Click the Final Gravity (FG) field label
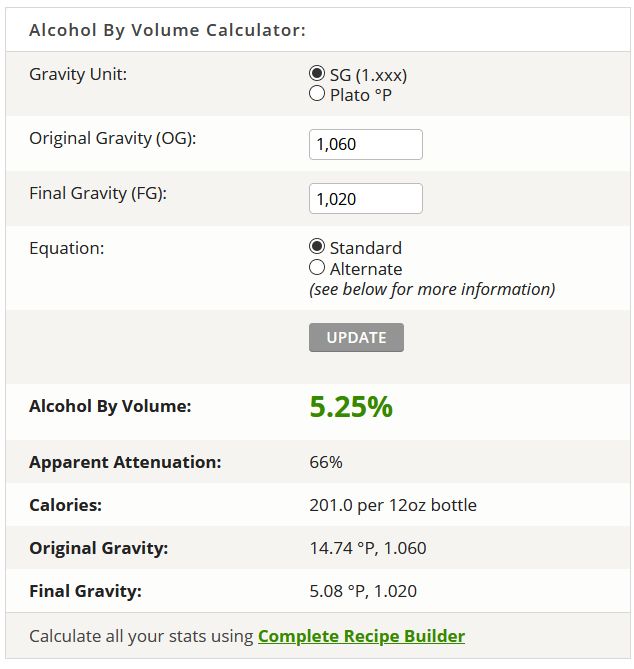Image resolution: width=634 pixels, height=669 pixels. pyautogui.click(x=97, y=193)
